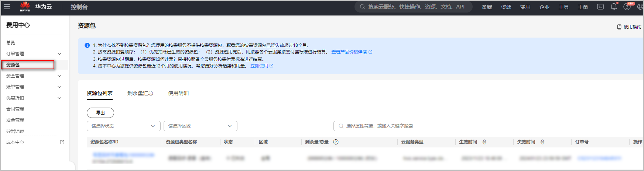Open the hamburger menu at top left
The height and width of the screenshot is (171, 644).
coord(7,7)
